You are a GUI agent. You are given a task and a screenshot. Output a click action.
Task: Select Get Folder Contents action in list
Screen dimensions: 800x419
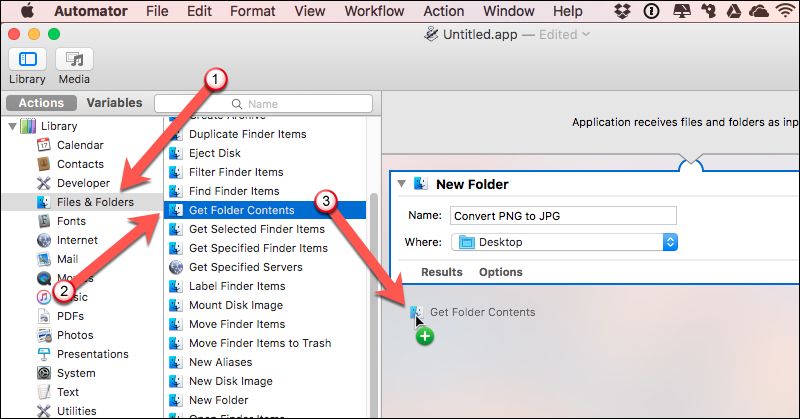[241, 210]
